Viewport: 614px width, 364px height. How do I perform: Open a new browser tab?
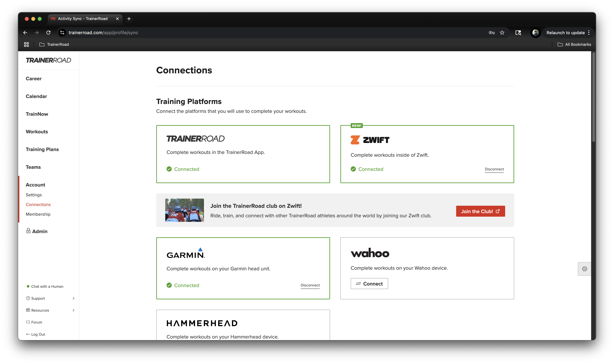(x=129, y=19)
